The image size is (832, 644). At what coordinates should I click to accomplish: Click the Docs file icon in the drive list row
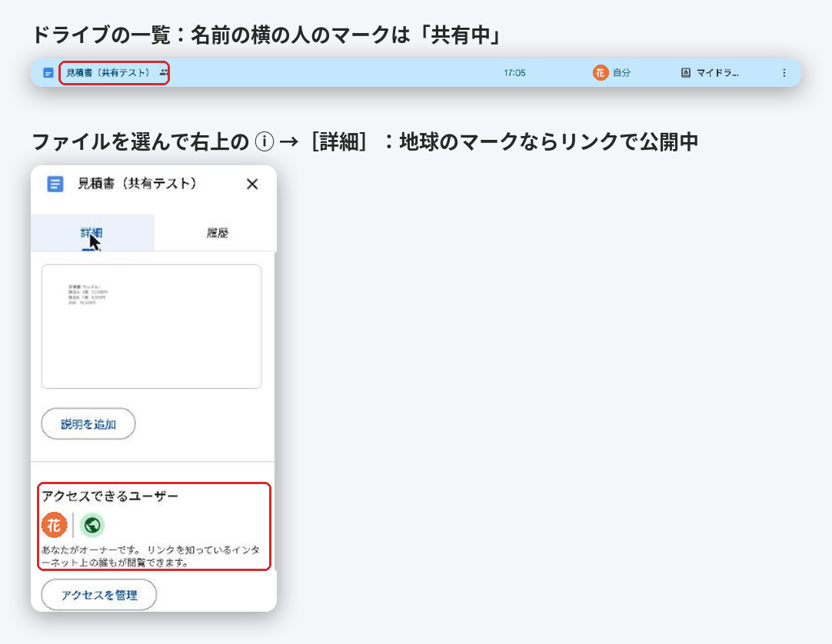48,73
